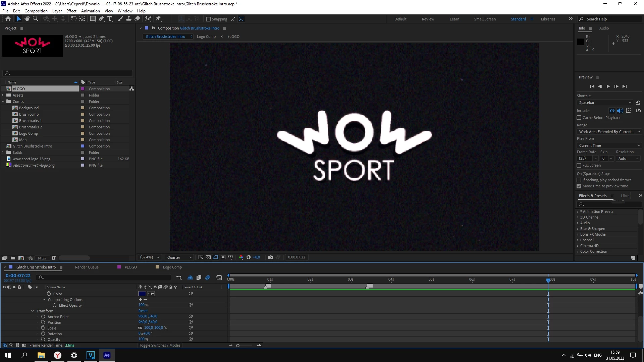
Task: Select the Hand tool in toolbar
Action: click(x=27, y=19)
